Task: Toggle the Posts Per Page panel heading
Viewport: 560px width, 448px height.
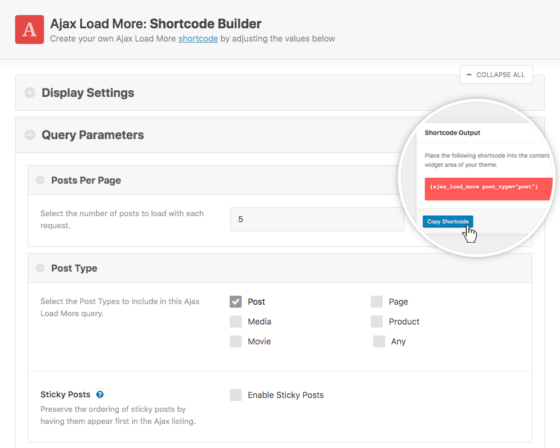Action: click(86, 180)
